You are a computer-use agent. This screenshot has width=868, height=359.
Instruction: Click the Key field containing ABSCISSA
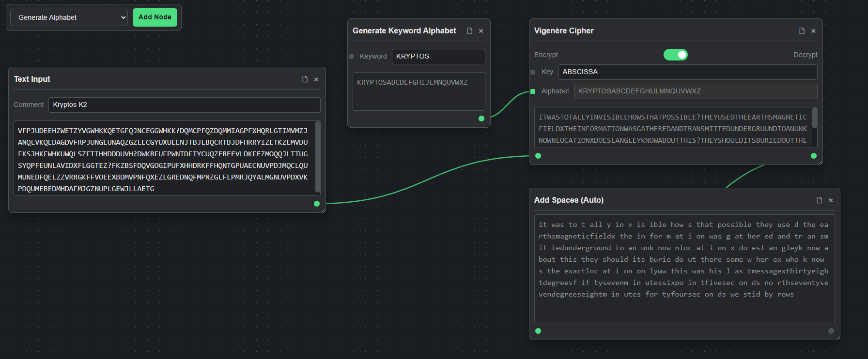pos(687,72)
